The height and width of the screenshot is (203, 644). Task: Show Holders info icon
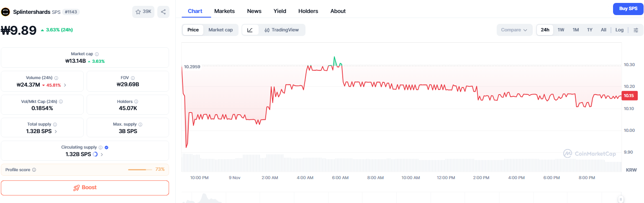(136, 101)
